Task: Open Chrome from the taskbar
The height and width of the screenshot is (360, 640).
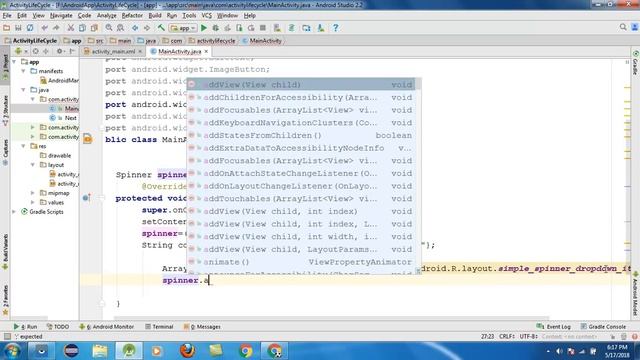Action: (x=246, y=351)
